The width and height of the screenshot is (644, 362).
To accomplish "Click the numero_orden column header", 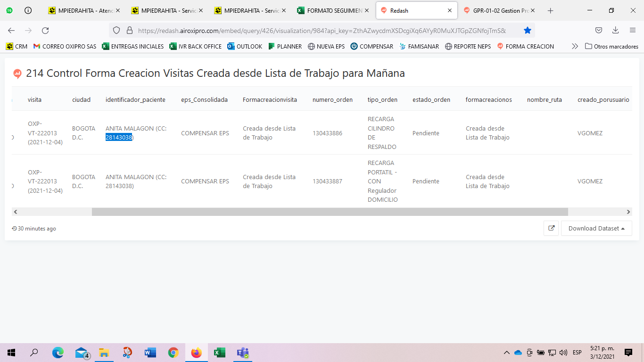I will [x=332, y=99].
